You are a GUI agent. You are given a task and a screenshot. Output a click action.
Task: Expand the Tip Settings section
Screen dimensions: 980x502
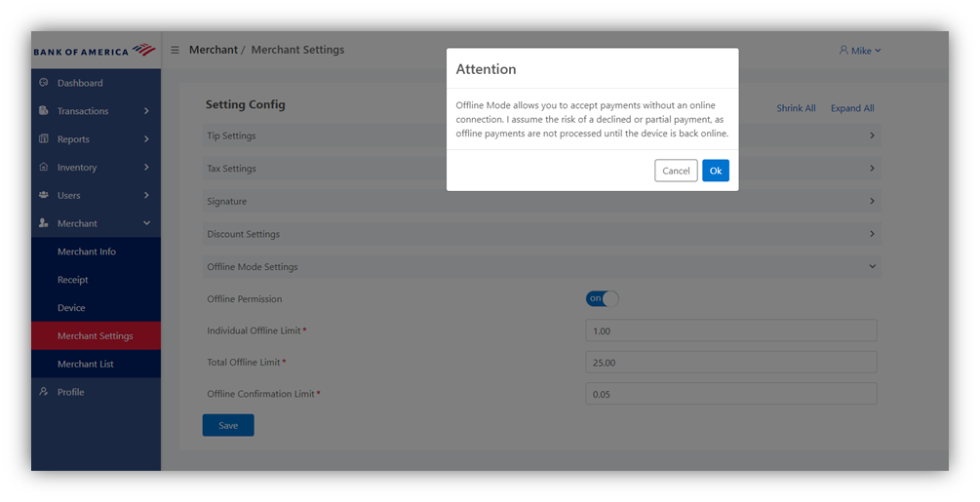[x=542, y=135]
